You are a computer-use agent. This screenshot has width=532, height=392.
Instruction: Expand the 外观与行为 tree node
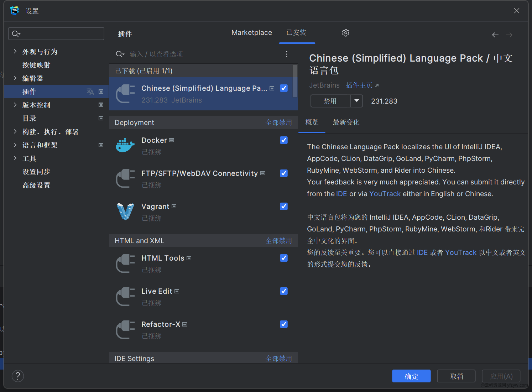tap(15, 51)
